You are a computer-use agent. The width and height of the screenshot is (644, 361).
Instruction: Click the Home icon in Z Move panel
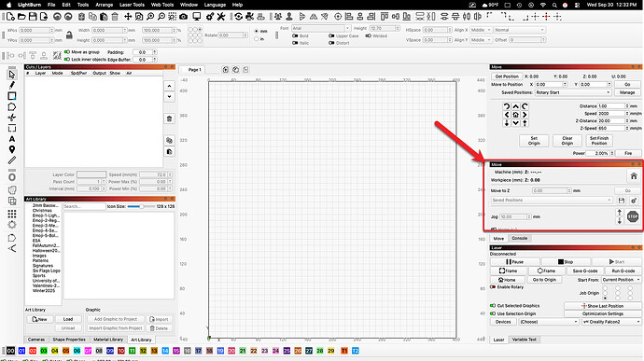point(634,175)
